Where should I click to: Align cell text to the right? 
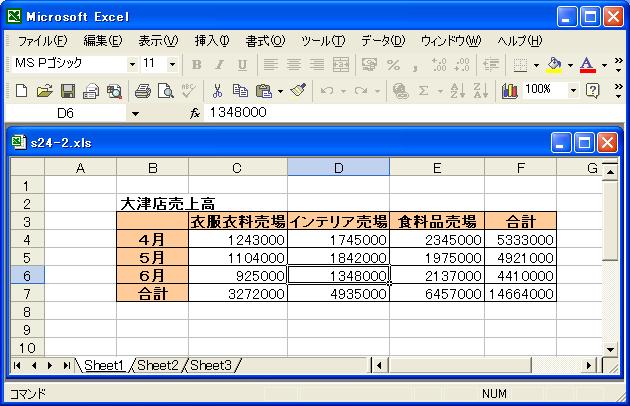pyautogui.click(x=317, y=65)
